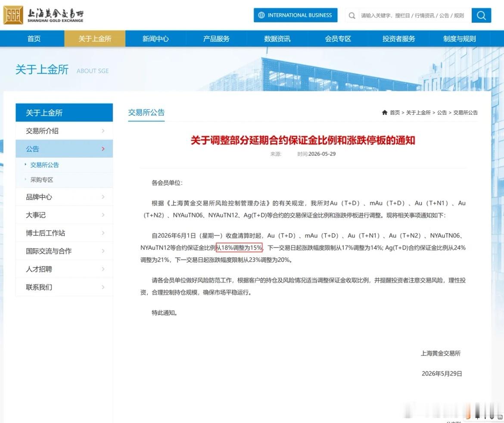The height and width of the screenshot is (423, 504).
Task: Go to 公告 via the breadcrumb
Action: pos(442,112)
